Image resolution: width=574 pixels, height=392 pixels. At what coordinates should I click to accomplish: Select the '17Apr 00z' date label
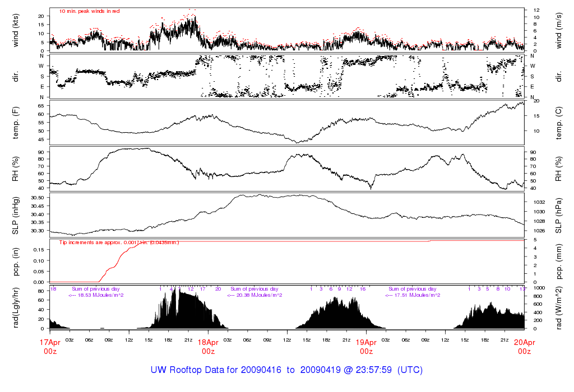[x=50, y=347]
